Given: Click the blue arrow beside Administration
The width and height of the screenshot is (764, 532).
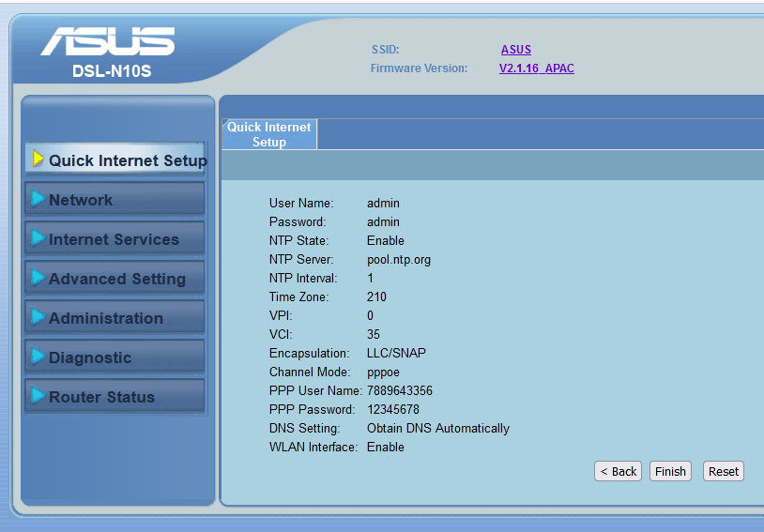Looking at the screenshot, I should tap(38, 317).
